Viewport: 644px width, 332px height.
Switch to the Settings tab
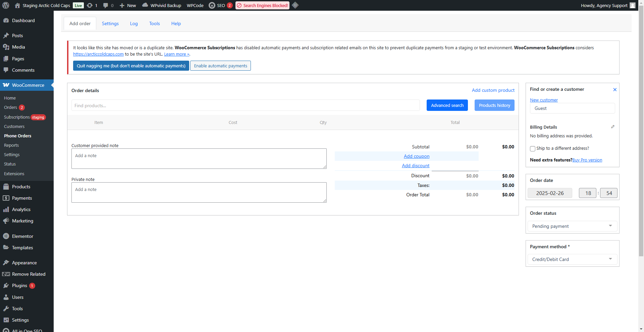pyautogui.click(x=110, y=23)
